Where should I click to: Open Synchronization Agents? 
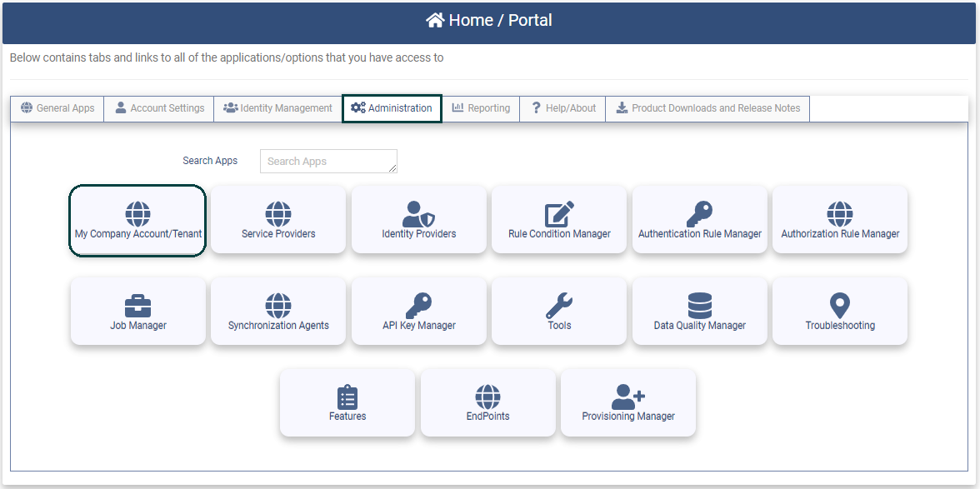click(277, 311)
